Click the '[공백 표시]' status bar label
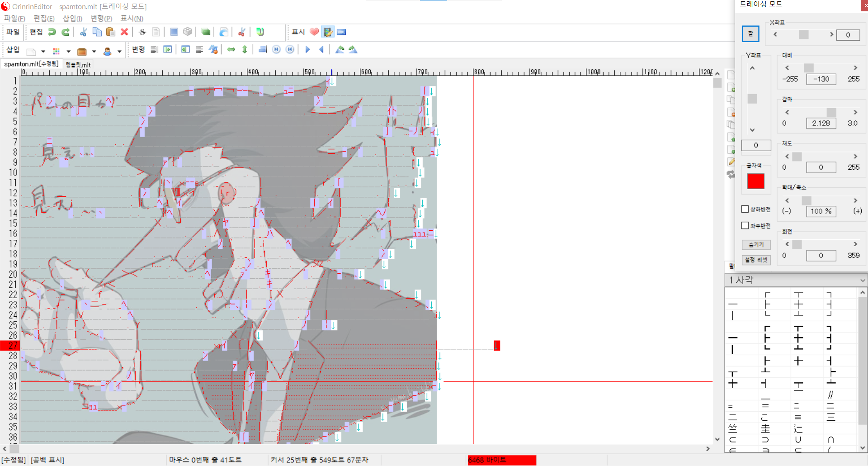Screen dimensions: 868x466 [47, 460]
